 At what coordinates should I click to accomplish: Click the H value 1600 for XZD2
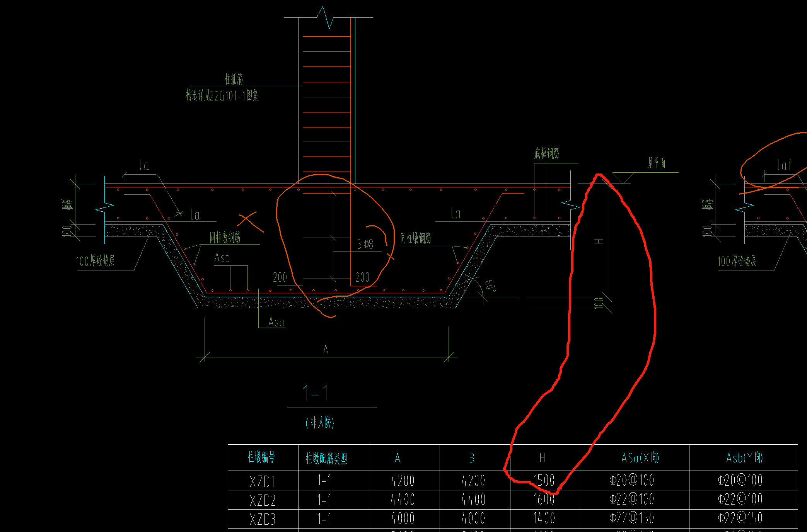(x=544, y=499)
